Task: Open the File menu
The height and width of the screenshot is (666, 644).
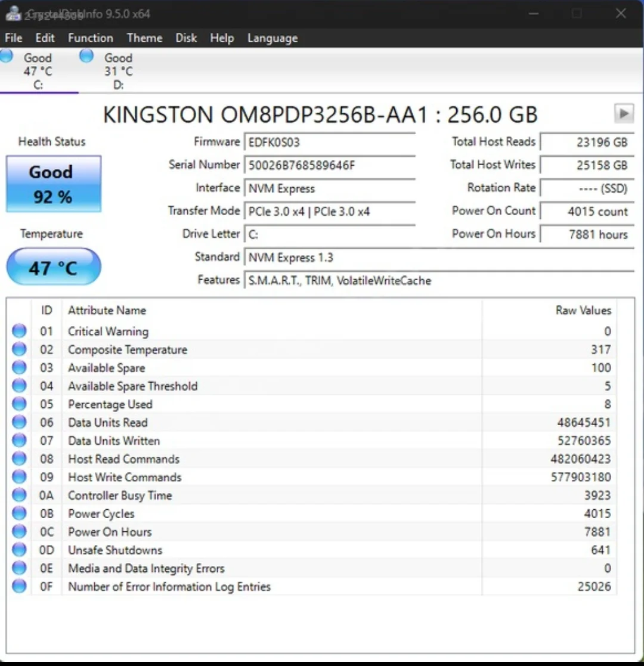Action: tap(14, 38)
